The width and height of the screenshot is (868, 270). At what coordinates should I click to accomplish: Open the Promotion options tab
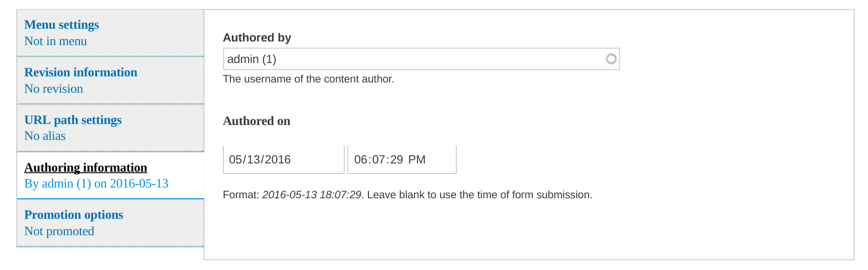coord(74,215)
